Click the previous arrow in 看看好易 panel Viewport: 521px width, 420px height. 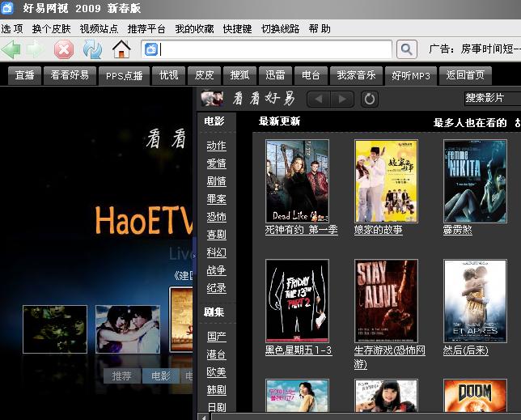pos(319,99)
